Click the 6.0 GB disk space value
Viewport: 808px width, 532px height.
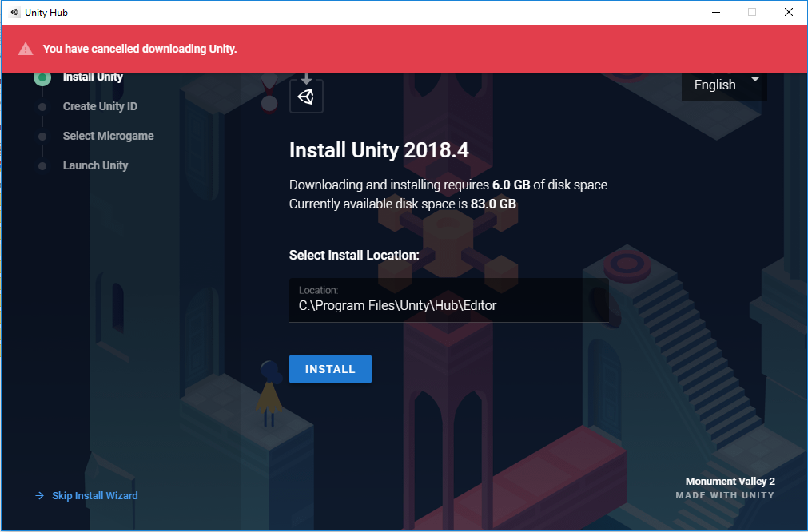(511, 185)
